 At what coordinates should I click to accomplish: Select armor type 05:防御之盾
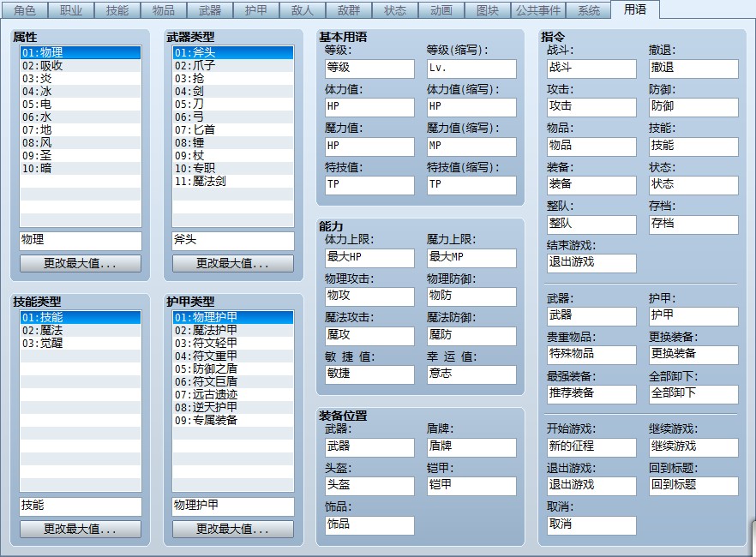click(233, 368)
